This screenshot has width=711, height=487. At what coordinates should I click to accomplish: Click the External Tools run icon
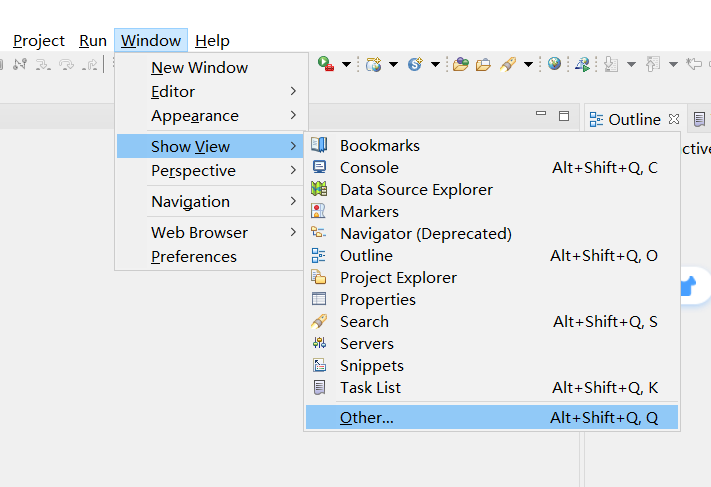click(326, 64)
